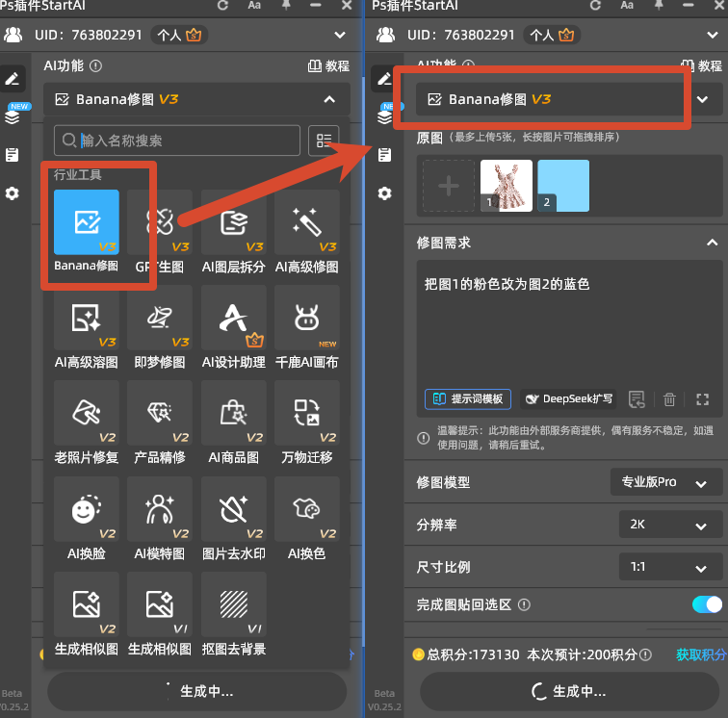Click the add image plus placeholder
The image size is (728, 718).
coord(449,186)
